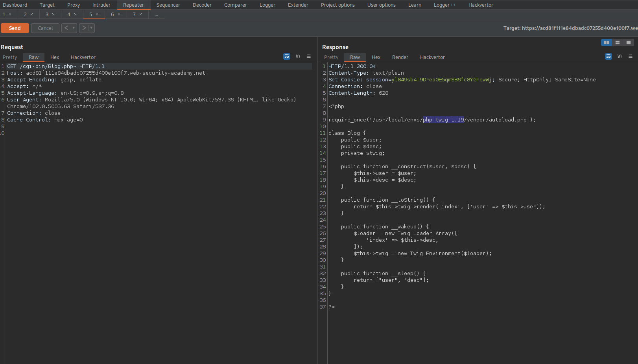The height and width of the screenshot is (364, 638).
Task: Go back to previous request in history
Action: [66, 28]
